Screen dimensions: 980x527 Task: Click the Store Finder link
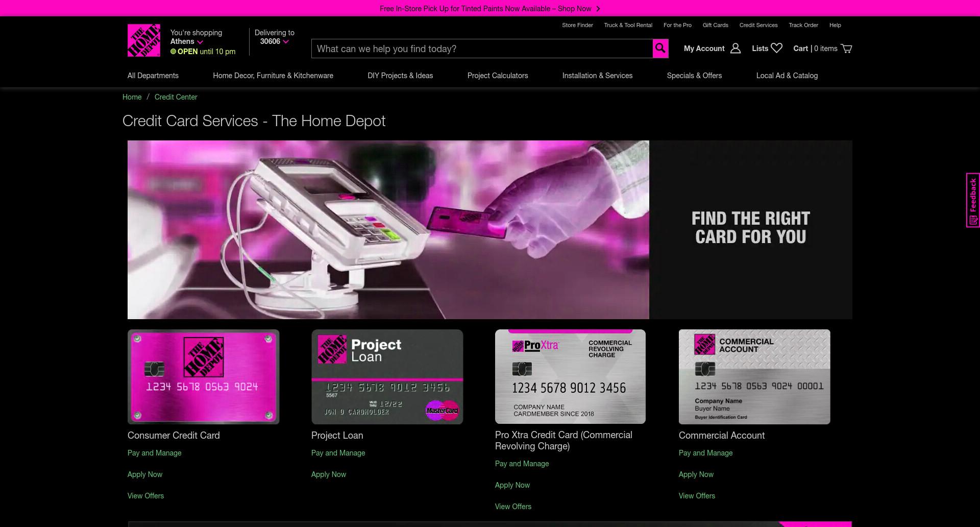[577, 25]
